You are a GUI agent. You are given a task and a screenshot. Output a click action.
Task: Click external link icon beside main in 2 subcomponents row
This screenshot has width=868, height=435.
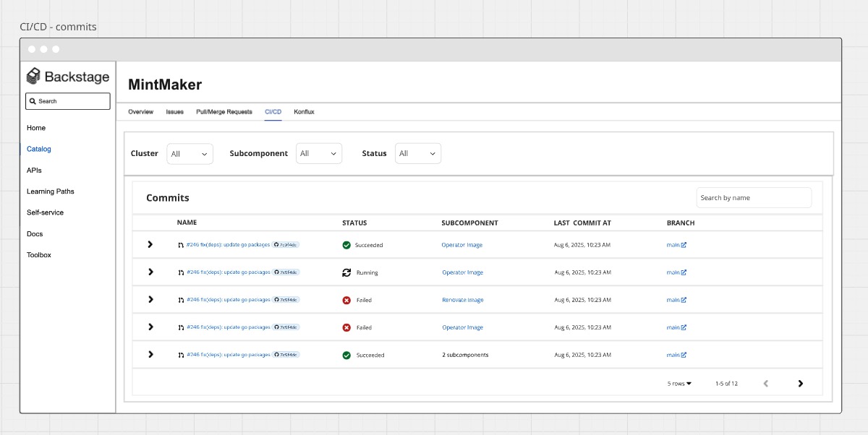[x=684, y=355]
